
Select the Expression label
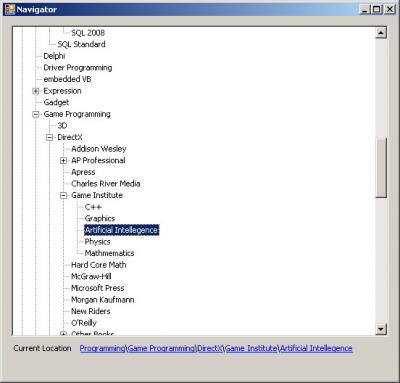pyautogui.click(x=62, y=91)
